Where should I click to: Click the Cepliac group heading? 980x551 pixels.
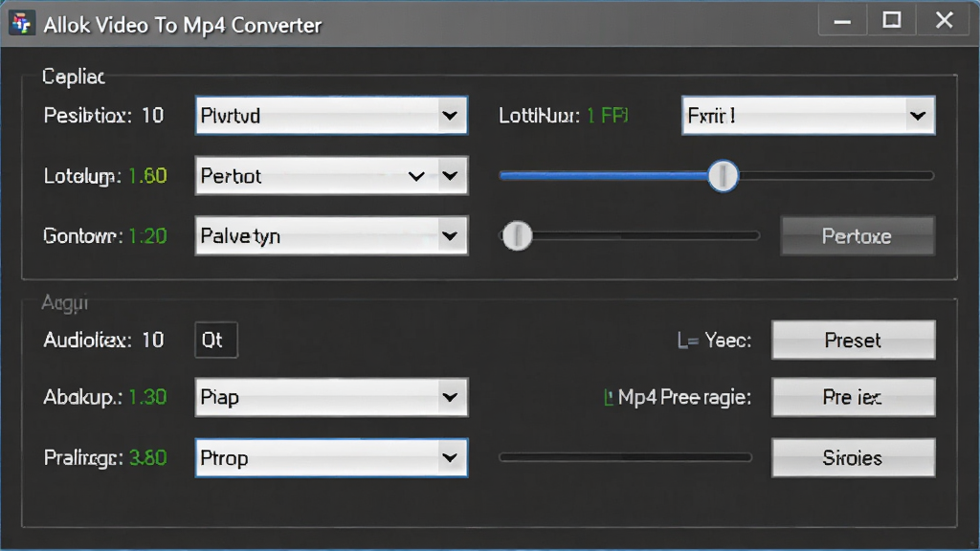(x=73, y=77)
